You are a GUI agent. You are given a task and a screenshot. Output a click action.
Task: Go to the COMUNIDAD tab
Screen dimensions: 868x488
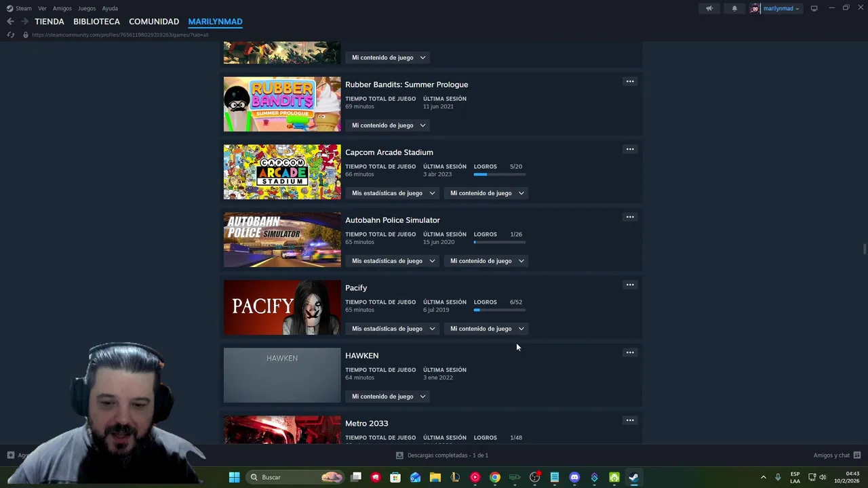(x=154, y=22)
